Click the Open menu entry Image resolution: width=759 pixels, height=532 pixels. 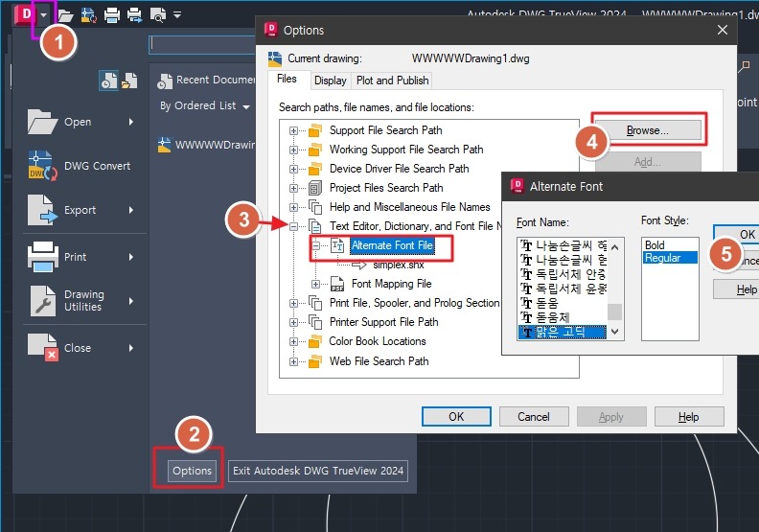[x=78, y=122]
